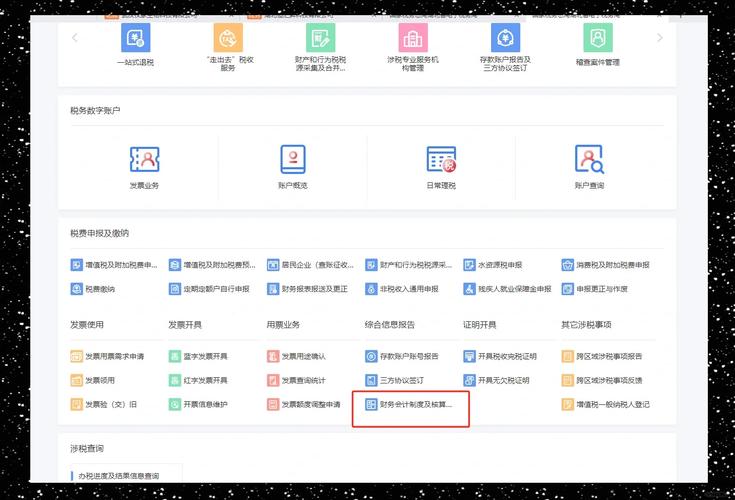Click the 申报更正与作废 icon
This screenshot has width=735, height=500.
coord(568,289)
